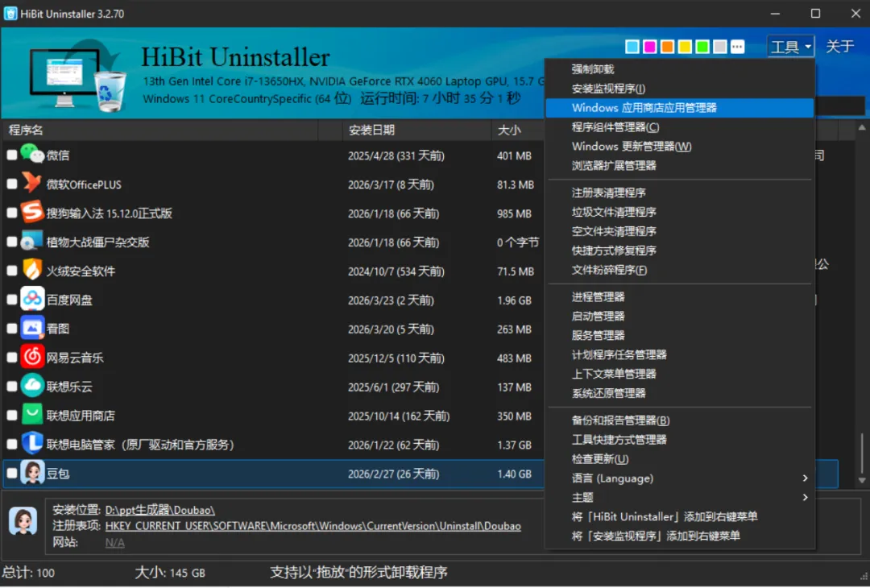Viewport: 870px width, 588px height.
Task: Launch 垃圾文件清理程序 from menu
Action: [x=680, y=212]
